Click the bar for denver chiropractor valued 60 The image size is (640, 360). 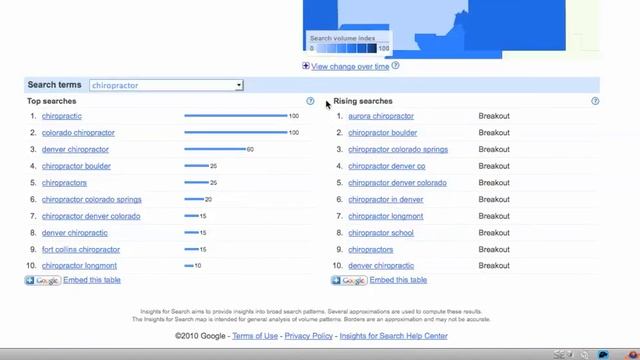[x=215, y=149]
